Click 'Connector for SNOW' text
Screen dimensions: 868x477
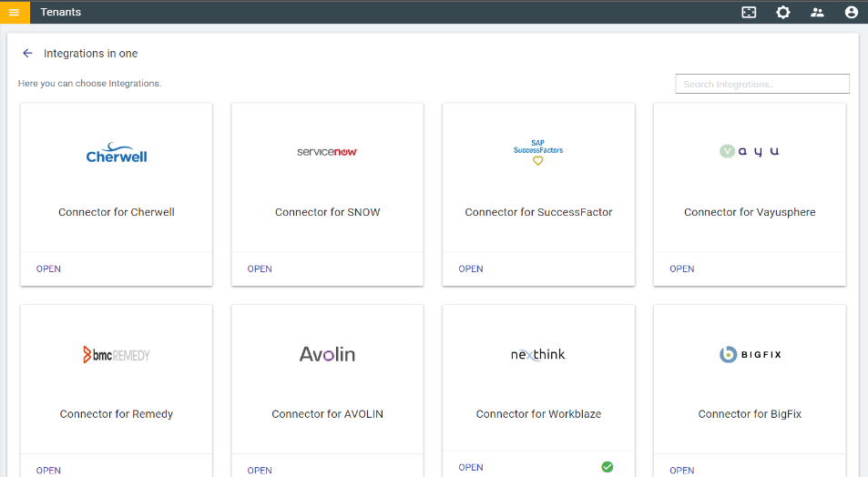pyautogui.click(x=327, y=212)
